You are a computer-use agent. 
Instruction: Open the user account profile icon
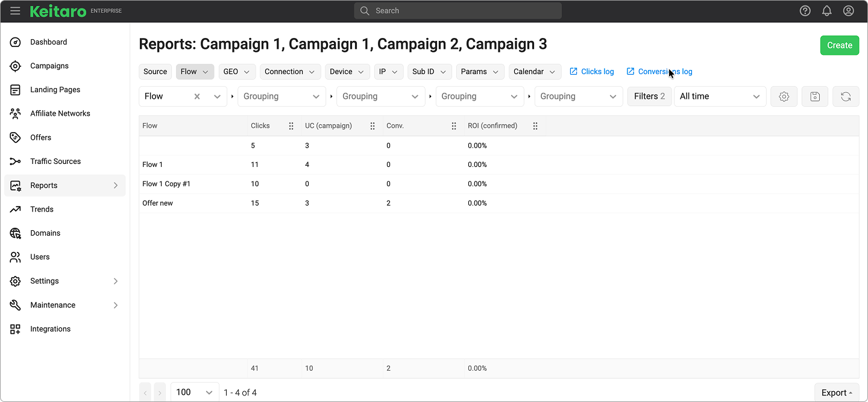[x=848, y=11]
